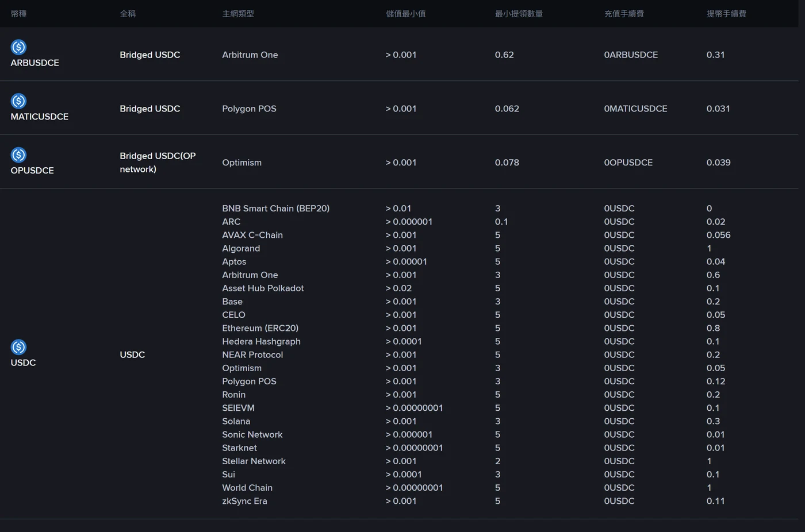Select the 最小提領數量 column header
The image size is (805, 532).
click(519, 14)
